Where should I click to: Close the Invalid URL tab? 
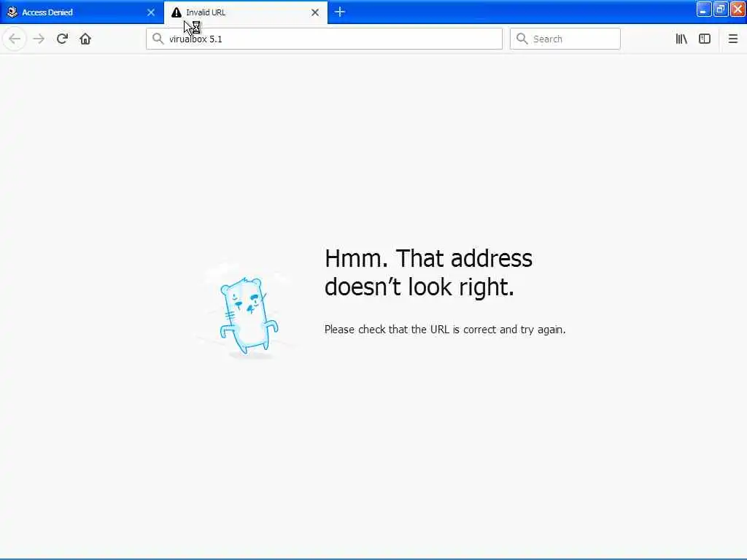[x=315, y=12]
